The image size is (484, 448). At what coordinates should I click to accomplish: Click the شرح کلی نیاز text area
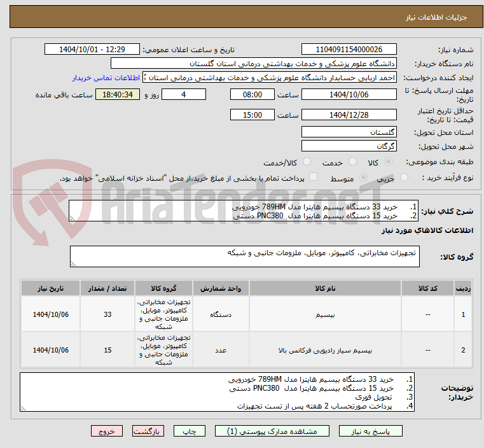(x=244, y=211)
